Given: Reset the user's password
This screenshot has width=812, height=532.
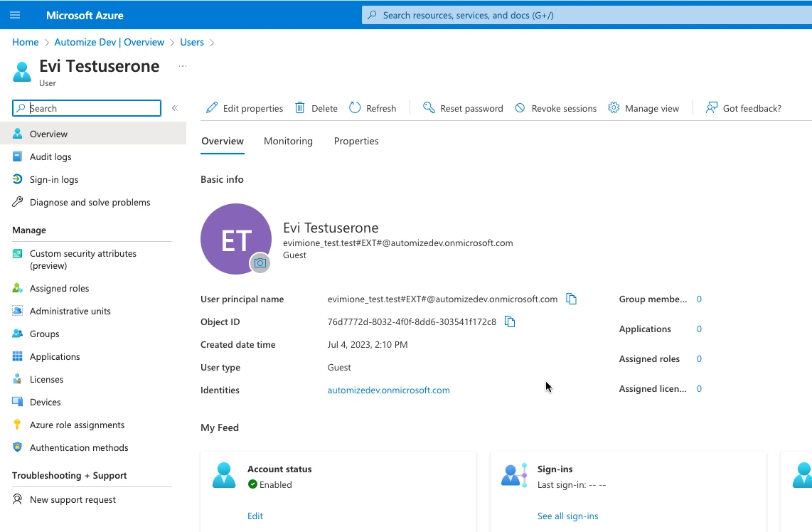Looking at the screenshot, I should (x=463, y=108).
